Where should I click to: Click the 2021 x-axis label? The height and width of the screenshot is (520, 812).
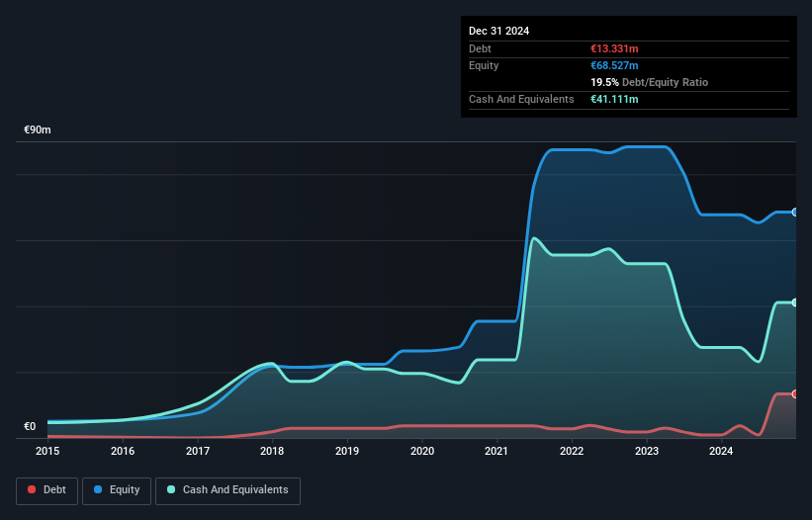coord(496,451)
